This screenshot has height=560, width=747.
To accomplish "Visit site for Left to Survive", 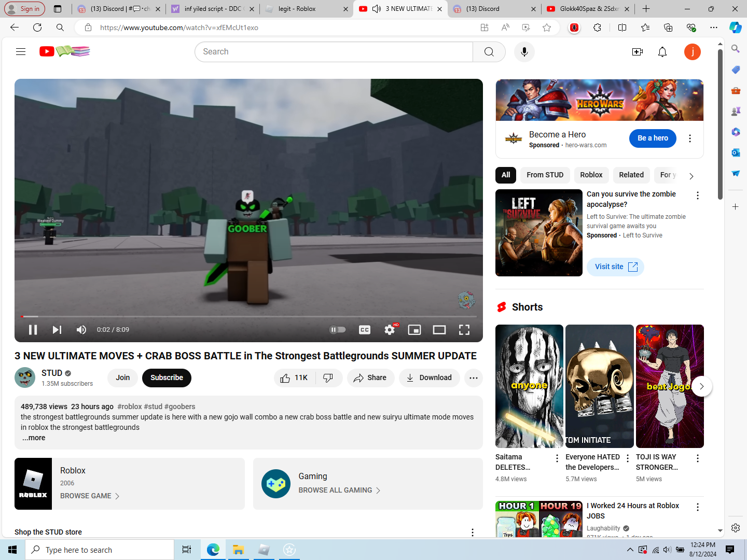I will [x=616, y=267].
